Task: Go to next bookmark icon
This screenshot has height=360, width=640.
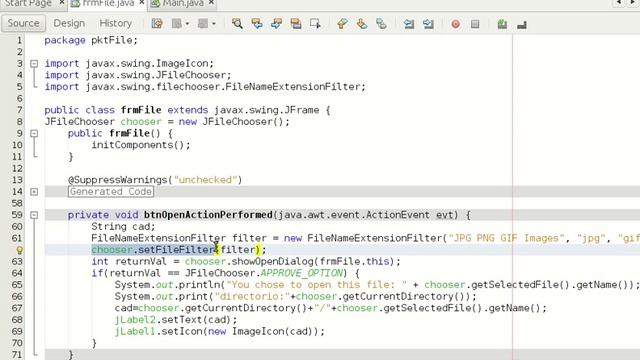Action: 362,24
